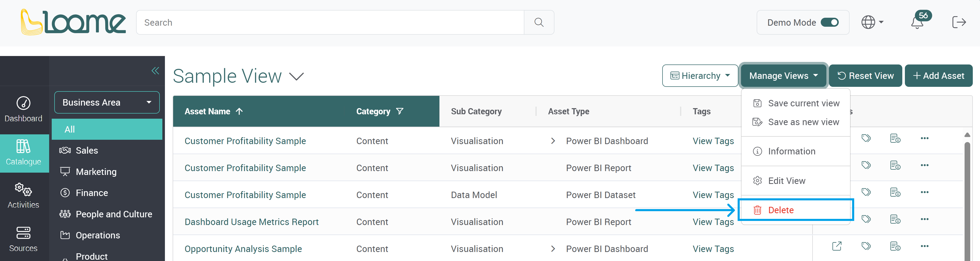Click the sign out icon
This screenshot has width=980, height=261.
point(959,22)
